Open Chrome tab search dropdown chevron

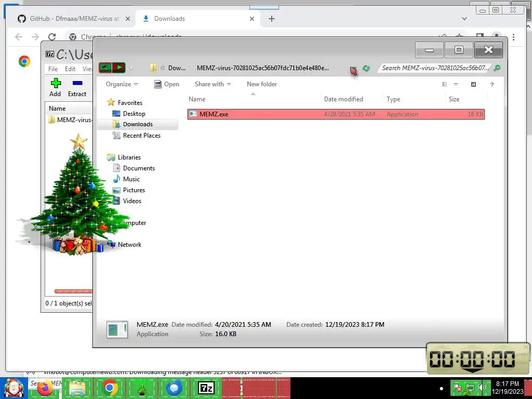464,19
